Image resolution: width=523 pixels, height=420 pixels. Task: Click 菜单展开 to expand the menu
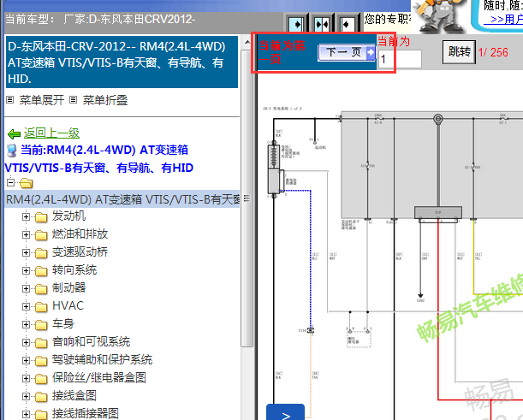tap(42, 100)
